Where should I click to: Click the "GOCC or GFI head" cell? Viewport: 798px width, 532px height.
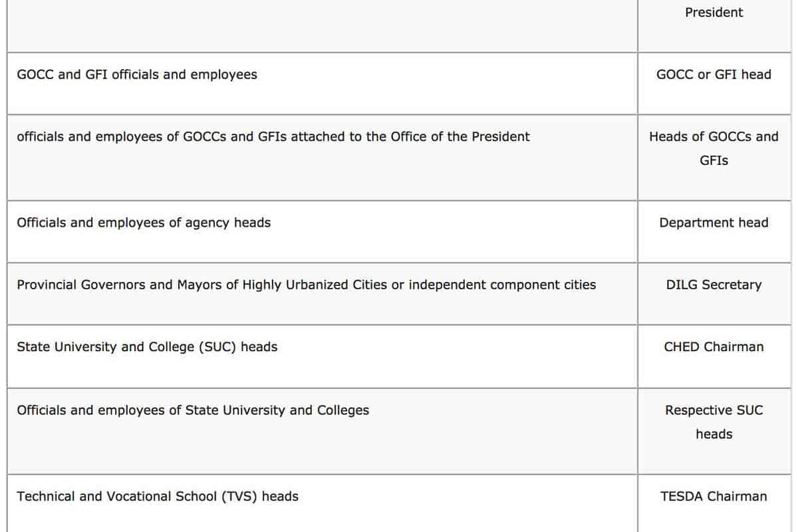[714, 74]
